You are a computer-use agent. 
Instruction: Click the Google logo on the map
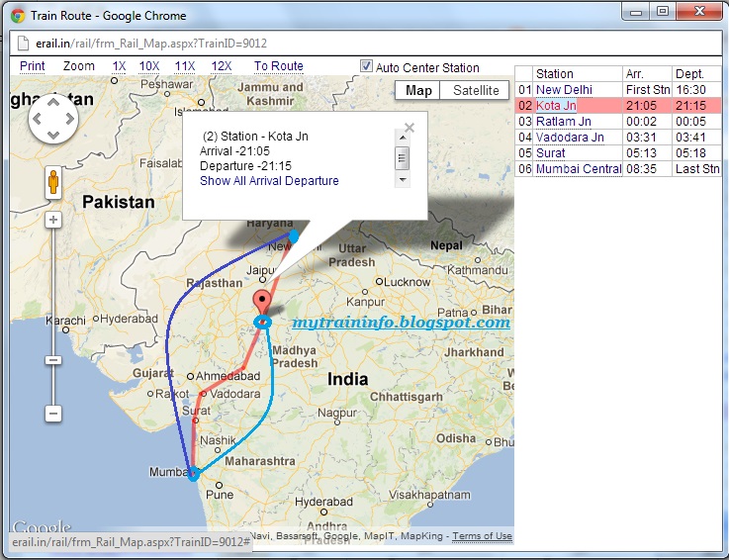[42, 526]
